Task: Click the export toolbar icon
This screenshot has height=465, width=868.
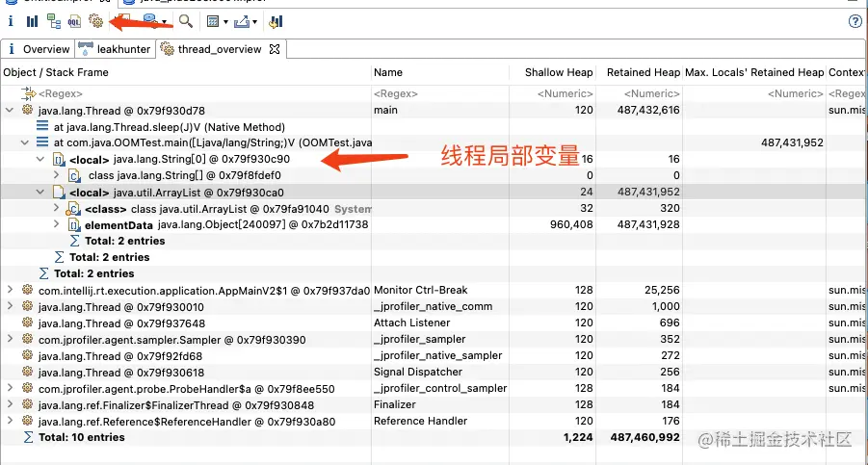Action: 242,21
